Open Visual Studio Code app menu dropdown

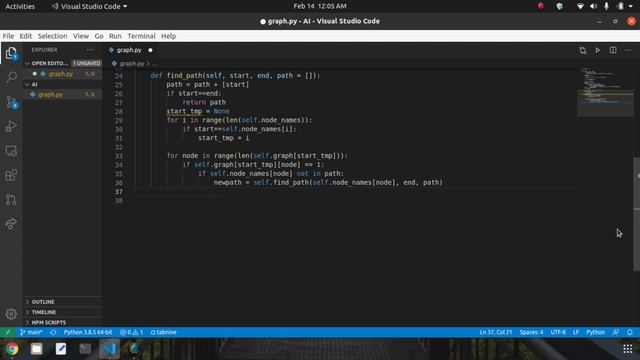[89, 6]
